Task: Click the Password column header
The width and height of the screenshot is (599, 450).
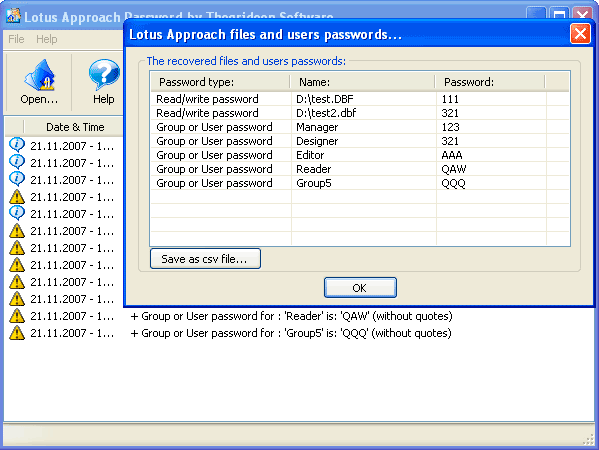Action: point(490,82)
